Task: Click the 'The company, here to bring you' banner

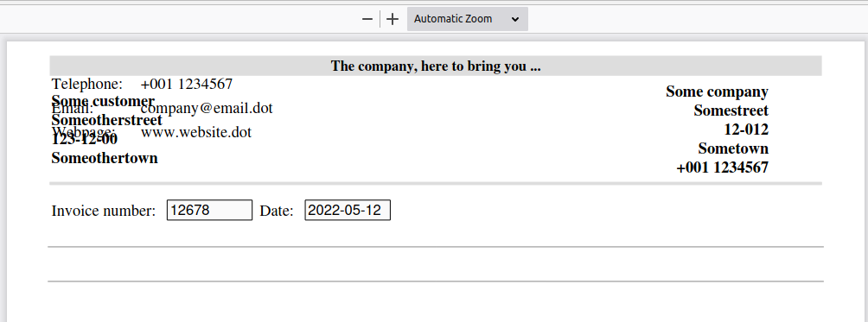Action: click(x=436, y=66)
